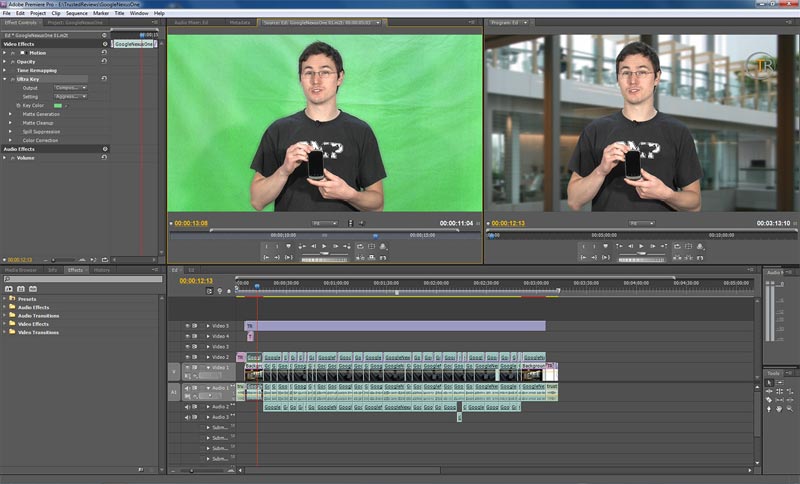Collapse the Ultra Key effect
800x484 pixels.
click(x=5, y=79)
